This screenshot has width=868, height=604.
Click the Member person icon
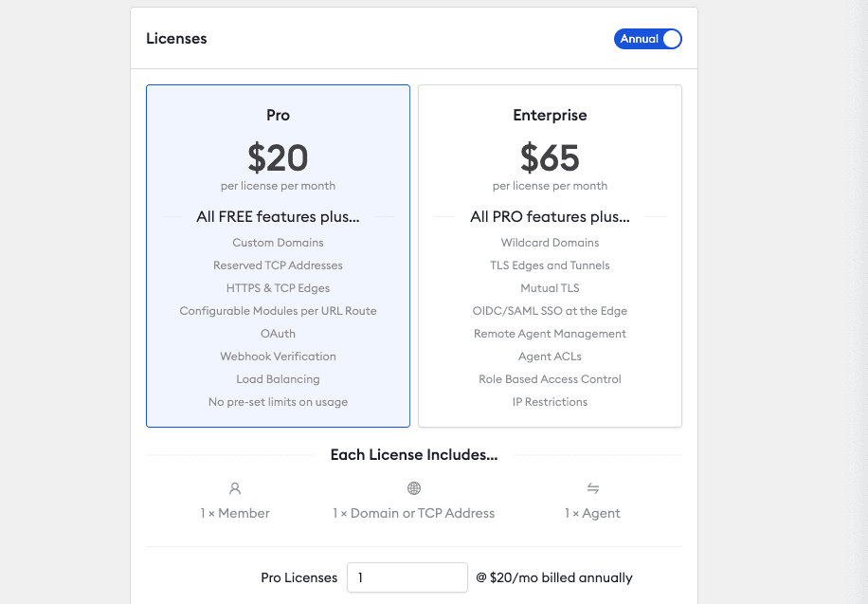pos(235,488)
